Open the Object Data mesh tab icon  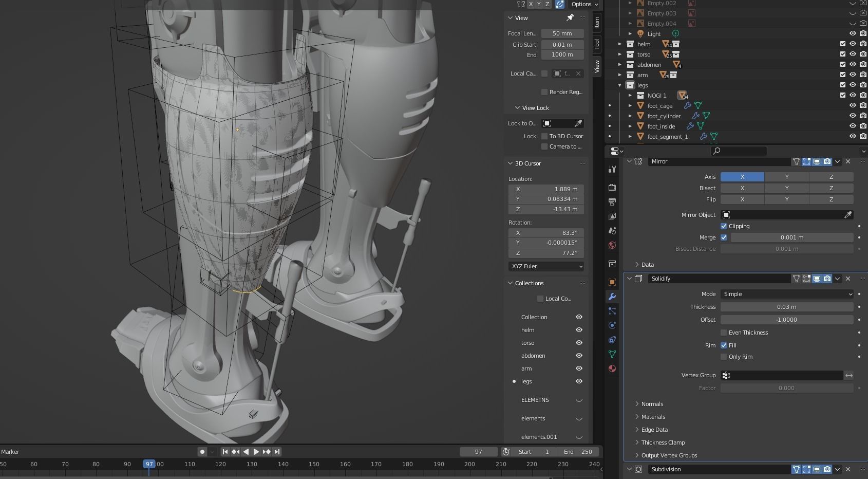(612, 354)
